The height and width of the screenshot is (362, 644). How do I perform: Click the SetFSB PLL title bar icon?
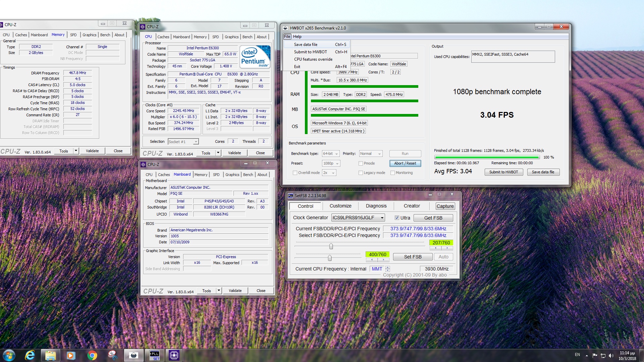pyautogui.click(x=290, y=195)
